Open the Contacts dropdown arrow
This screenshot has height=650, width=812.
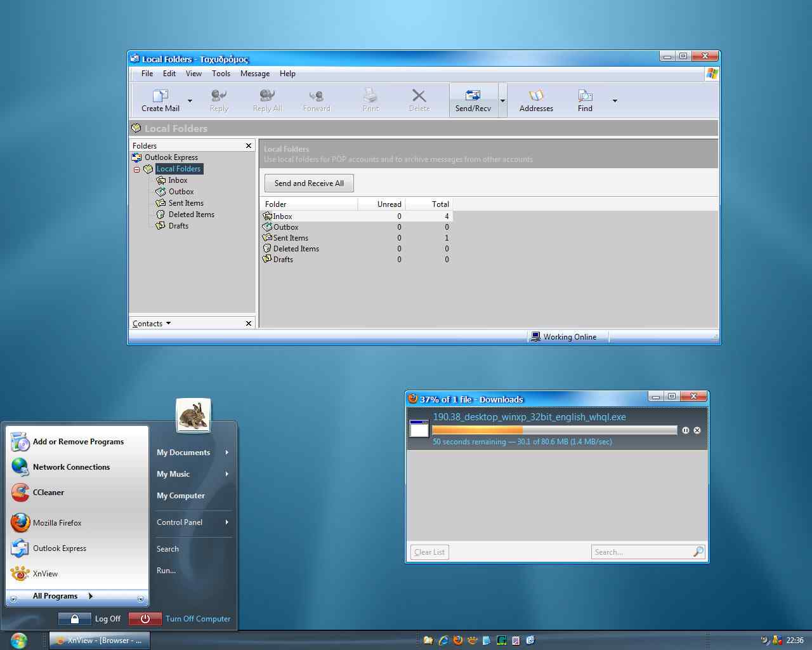click(168, 323)
